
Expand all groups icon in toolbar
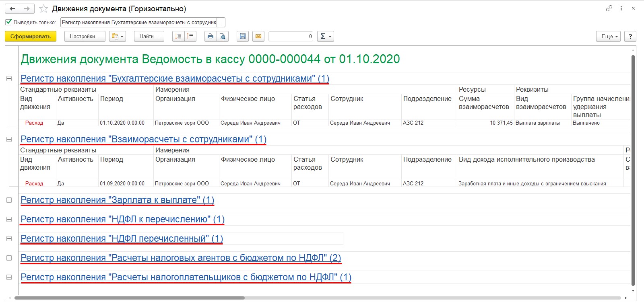[x=178, y=36]
